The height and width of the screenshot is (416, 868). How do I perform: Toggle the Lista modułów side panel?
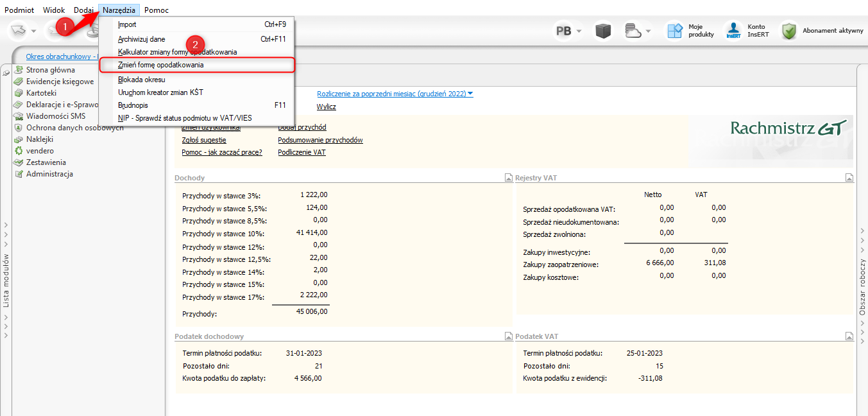tap(6, 281)
